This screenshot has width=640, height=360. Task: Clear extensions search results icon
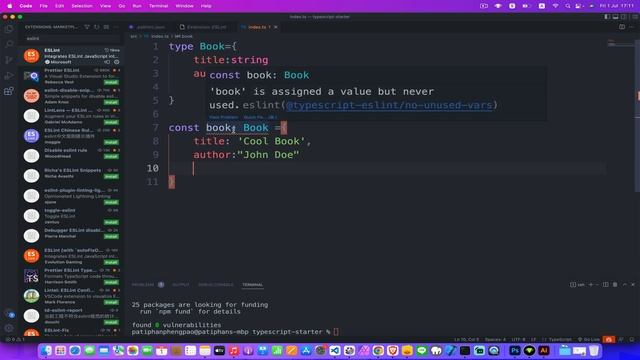coord(106,27)
